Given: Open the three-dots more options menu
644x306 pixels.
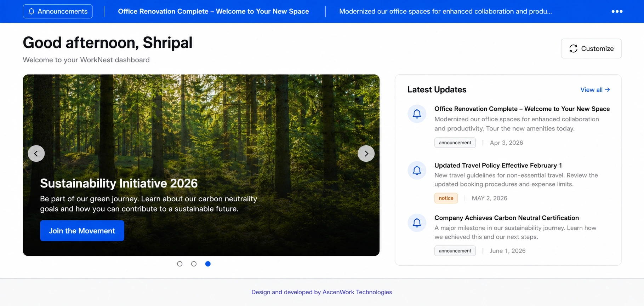Looking at the screenshot, I should pyautogui.click(x=617, y=11).
